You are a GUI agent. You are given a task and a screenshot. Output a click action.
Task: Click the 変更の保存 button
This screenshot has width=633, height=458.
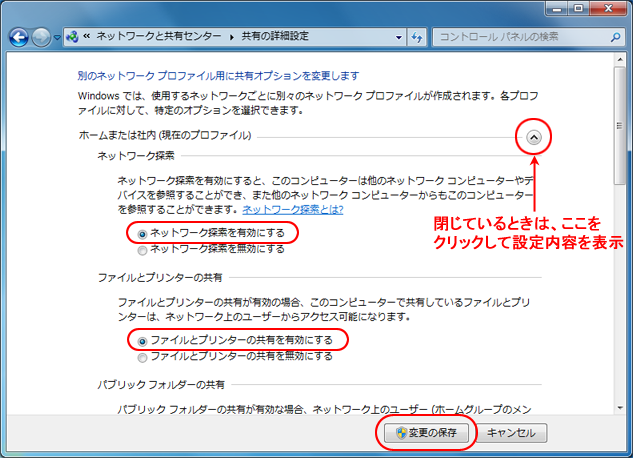(426, 433)
